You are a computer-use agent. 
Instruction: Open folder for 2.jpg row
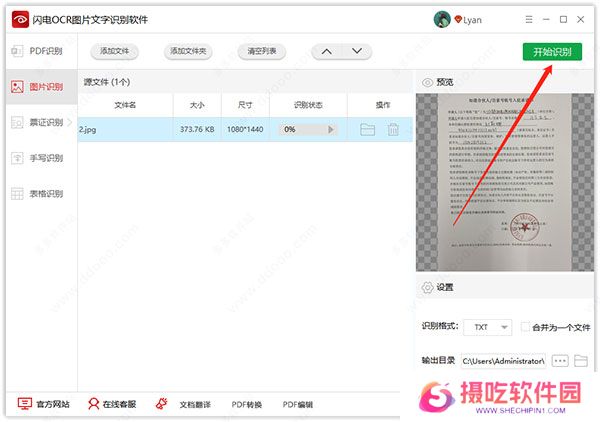367,129
